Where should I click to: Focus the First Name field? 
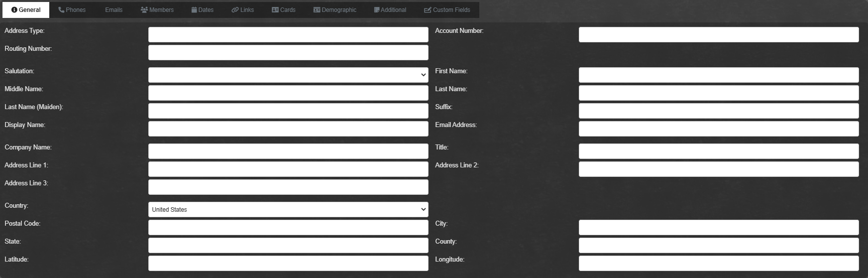click(719, 75)
